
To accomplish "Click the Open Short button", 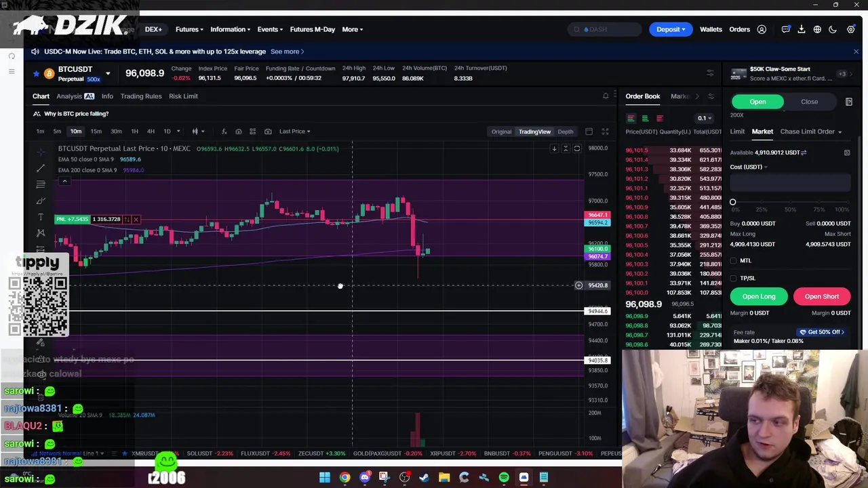I will coord(821,296).
